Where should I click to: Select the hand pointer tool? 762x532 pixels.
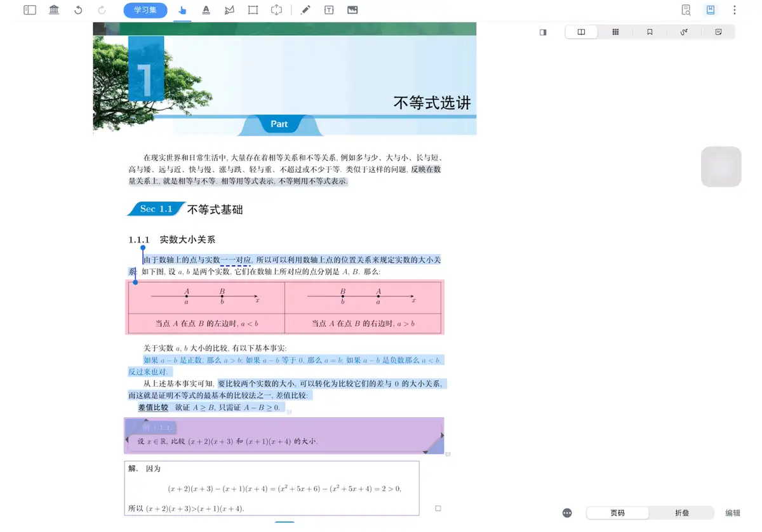click(x=183, y=10)
